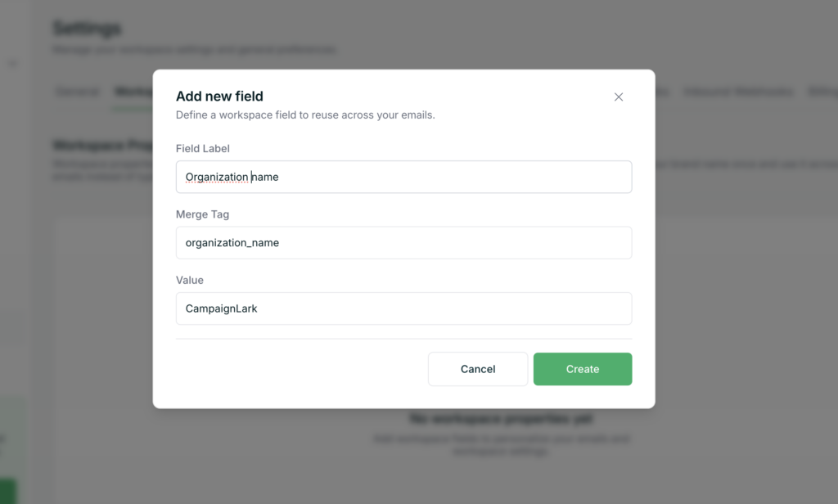
Task: Click the "Merge Tag" caption text
Action: (202, 214)
